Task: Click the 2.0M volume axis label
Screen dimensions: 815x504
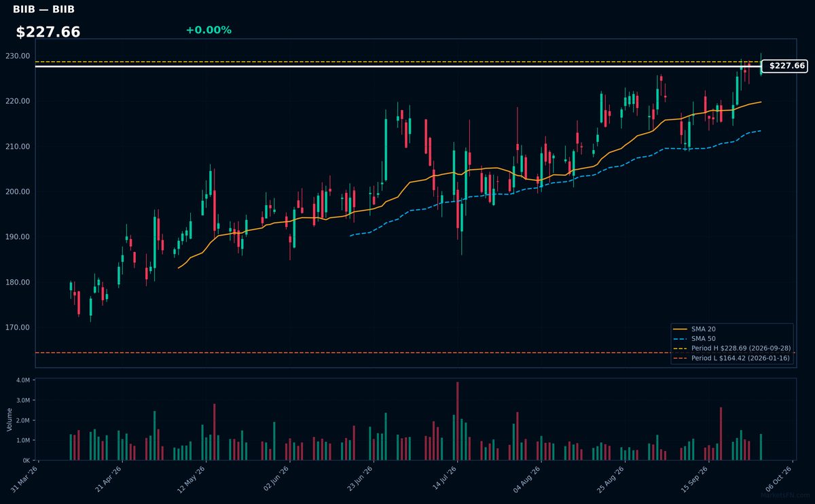Action: click(x=22, y=420)
